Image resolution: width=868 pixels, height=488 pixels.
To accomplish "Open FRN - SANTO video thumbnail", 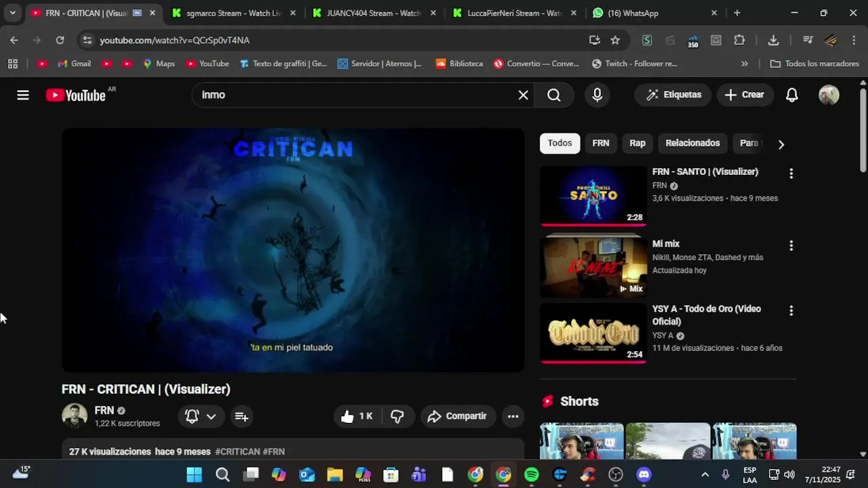I will click(593, 196).
